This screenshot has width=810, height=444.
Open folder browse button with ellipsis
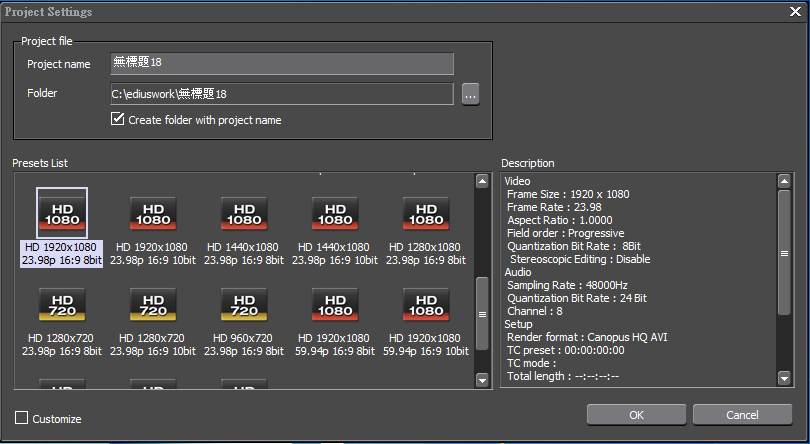pyautogui.click(x=470, y=94)
